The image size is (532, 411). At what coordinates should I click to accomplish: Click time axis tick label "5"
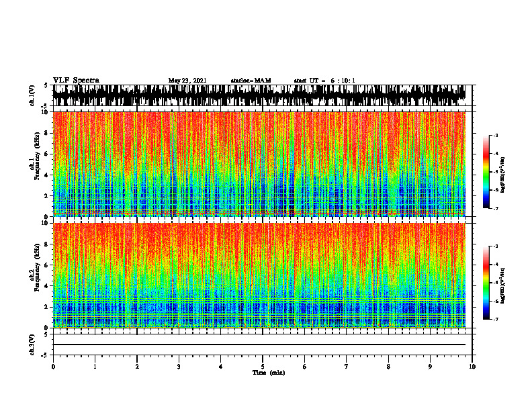click(263, 367)
